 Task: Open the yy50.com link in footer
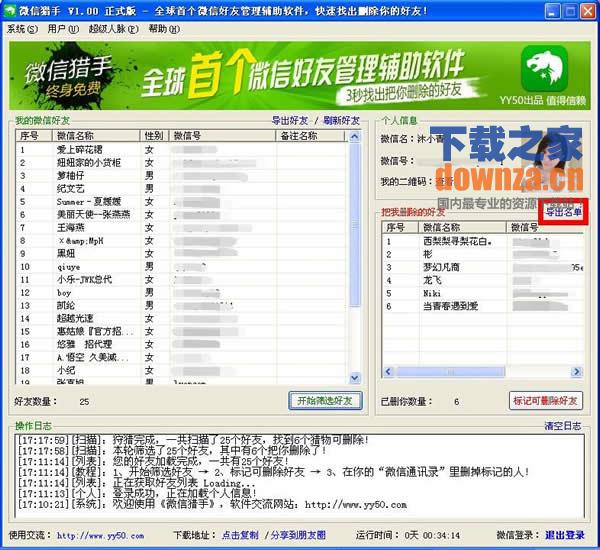point(101,535)
